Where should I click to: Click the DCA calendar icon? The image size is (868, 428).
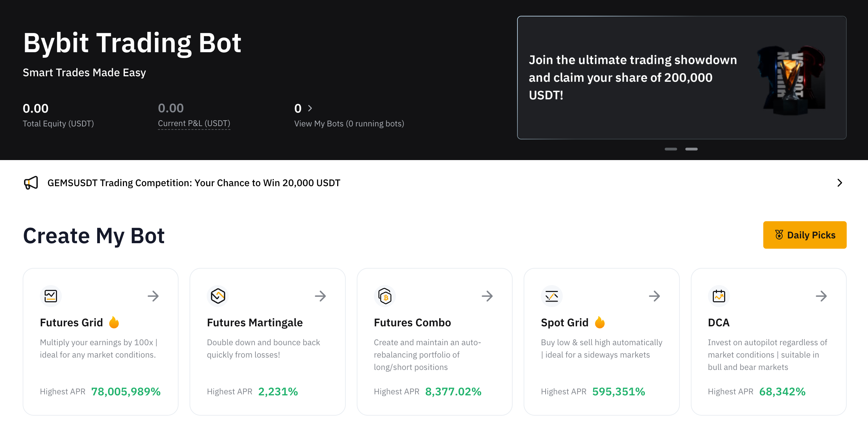pos(719,296)
